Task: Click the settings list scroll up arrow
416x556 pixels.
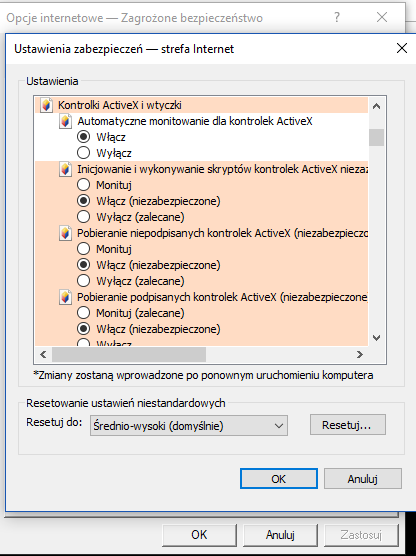Action: pos(377,106)
